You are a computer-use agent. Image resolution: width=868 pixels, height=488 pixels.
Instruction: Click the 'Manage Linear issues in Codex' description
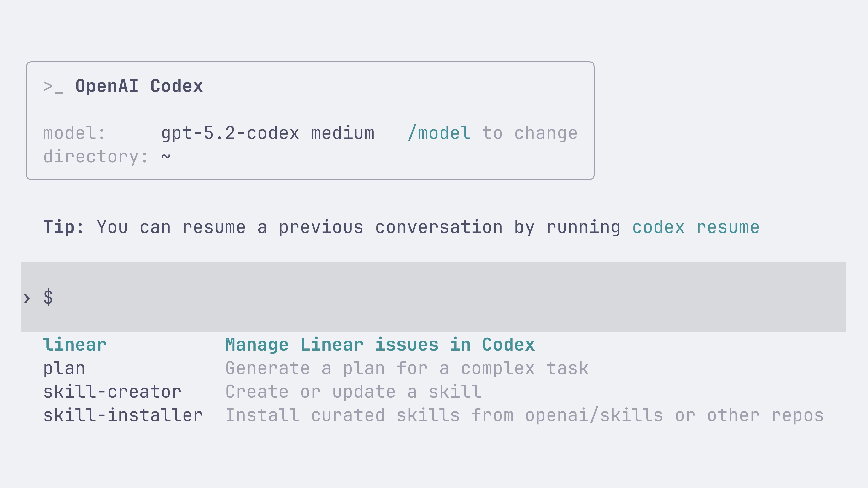[380, 345]
